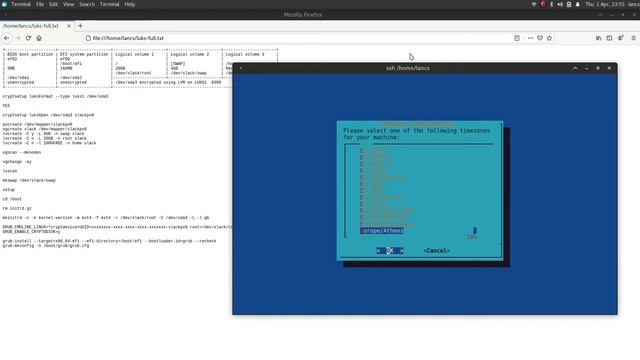Open the notifications bell icon
640x360 pixels.
tap(578, 4)
